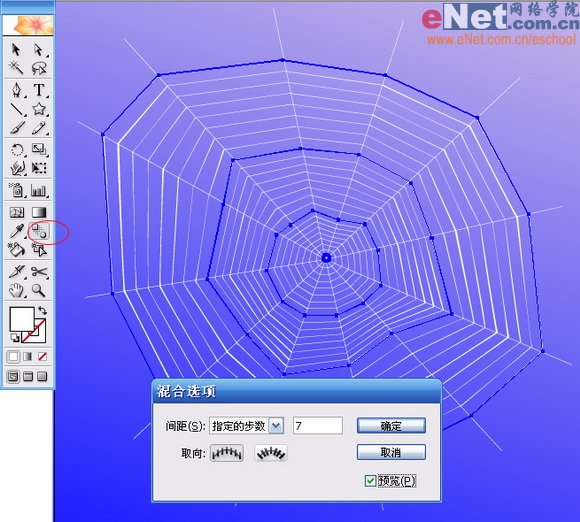Viewport: 580px width, 522px height.
Task: Choose the Star shape tool
Action: coord(39,109)
